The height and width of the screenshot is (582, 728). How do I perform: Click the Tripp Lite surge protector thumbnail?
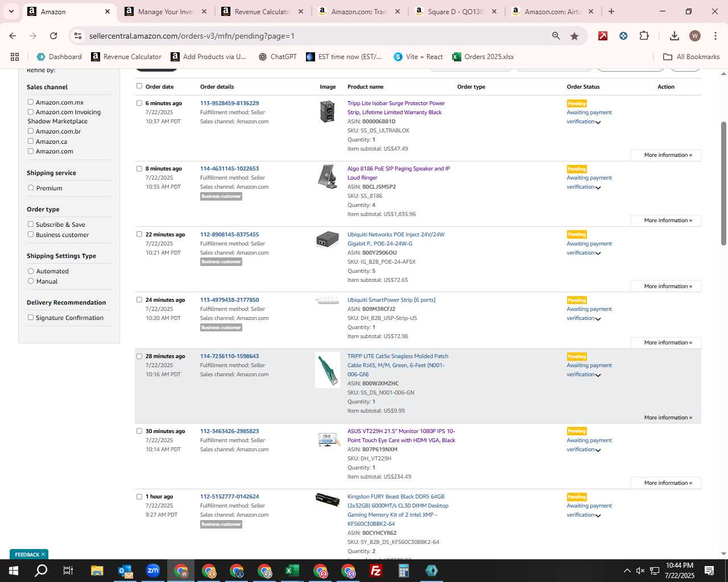tap(327, 111)
